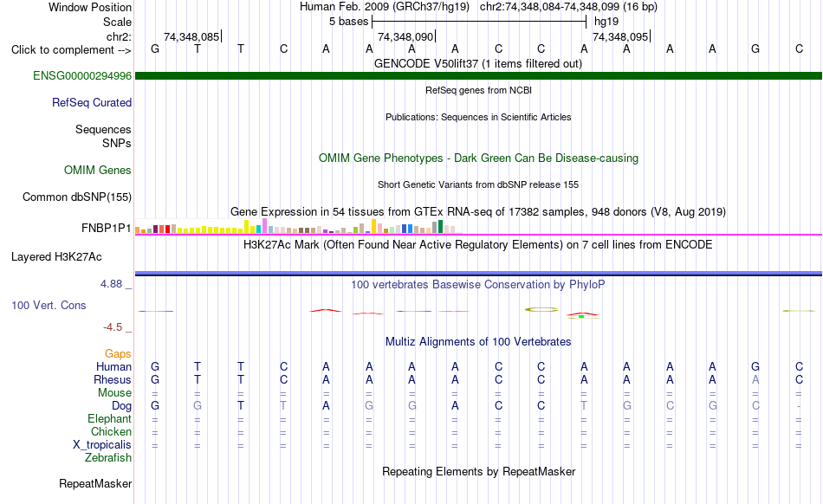Click the '100 Vert. Cons' track label
Viewport: 823px width, 504px height.
click(49, 305)
